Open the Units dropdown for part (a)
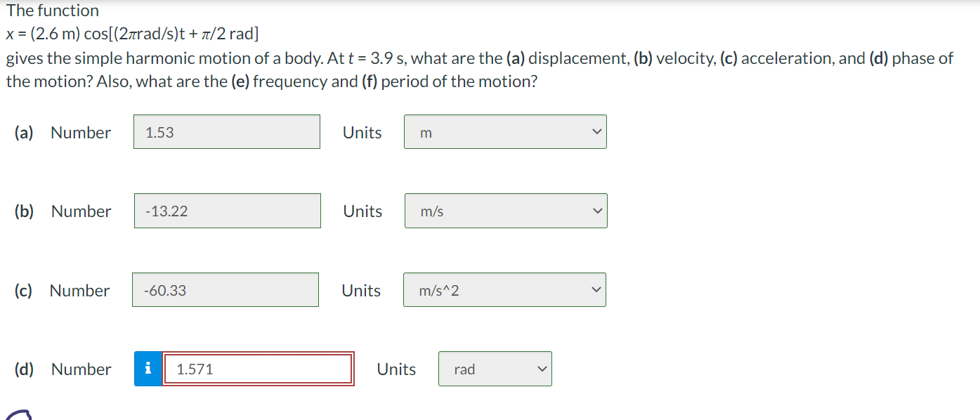 point(505,131)
